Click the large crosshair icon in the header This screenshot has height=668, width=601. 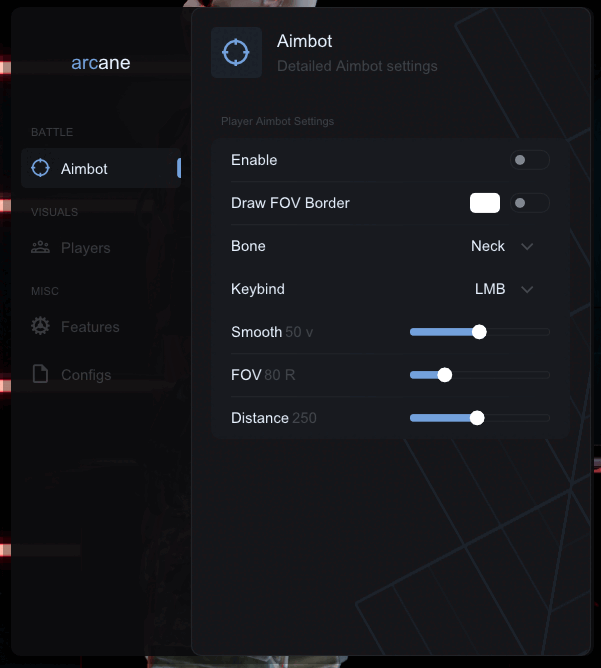tap(236, 53)
